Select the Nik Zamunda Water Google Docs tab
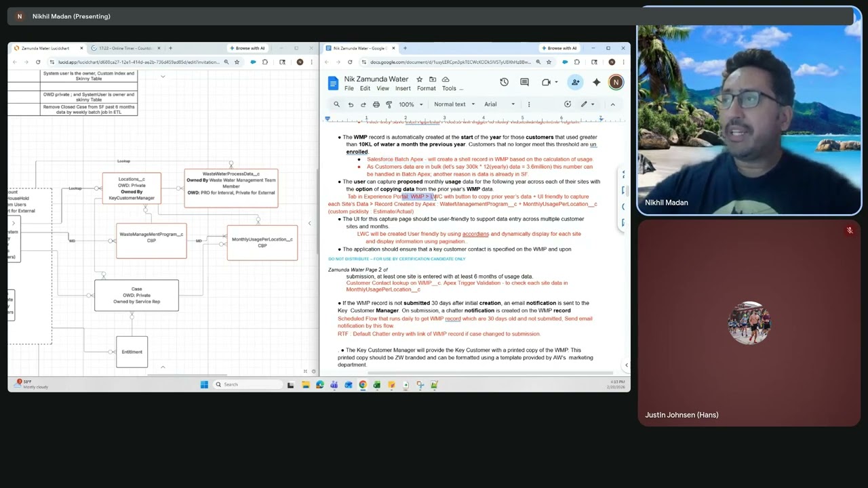This screenshot has width=868, height=488. click(x=359, y=48)
